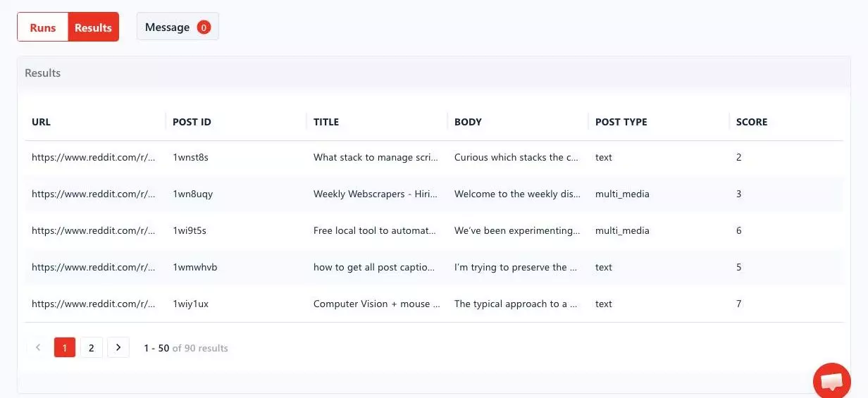This screenshot has width=868, height=398.
Task: Click the POST TYPE column header
Action: tap(621, 122)
